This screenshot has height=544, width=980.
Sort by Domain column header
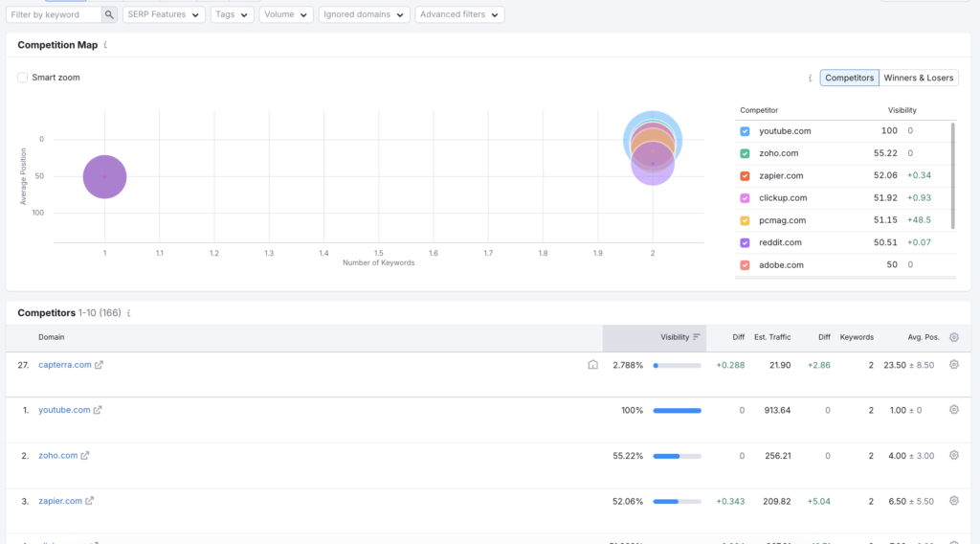(x=52, y=337)
